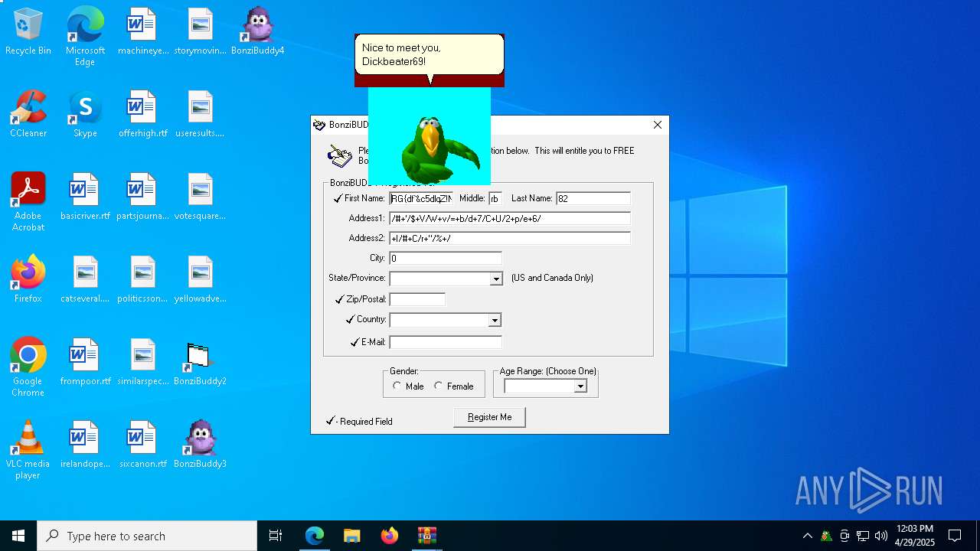Open Task View on the taskbar
Viewport: 980px width, 551px height.
276,536
